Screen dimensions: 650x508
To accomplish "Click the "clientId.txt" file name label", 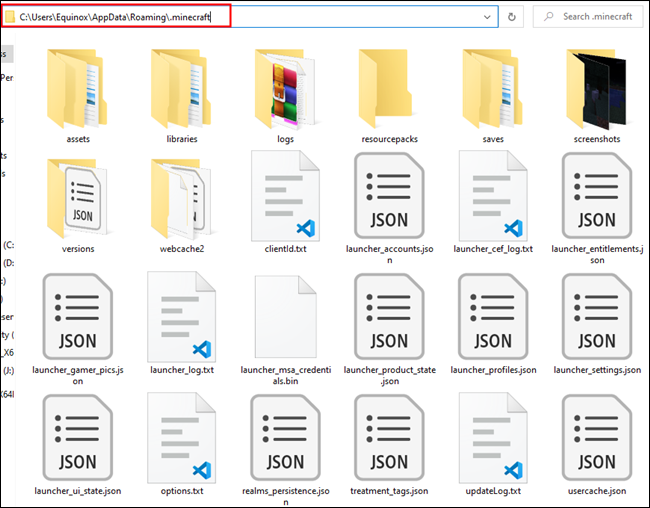I will point(285,249).
